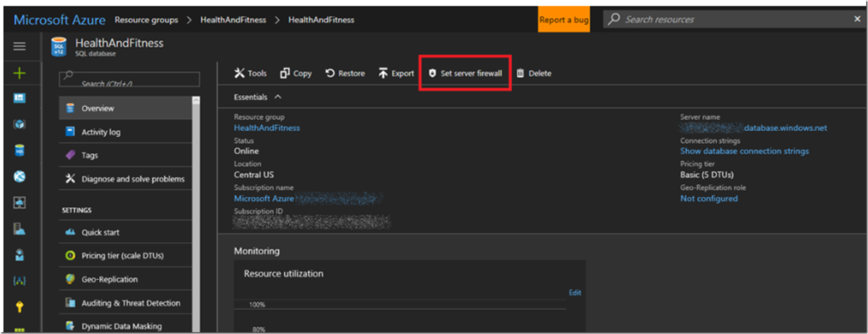Click the blade Search (Ctrl+/) box
Viewport: 868px width, 334px height.
pos(129,79)
